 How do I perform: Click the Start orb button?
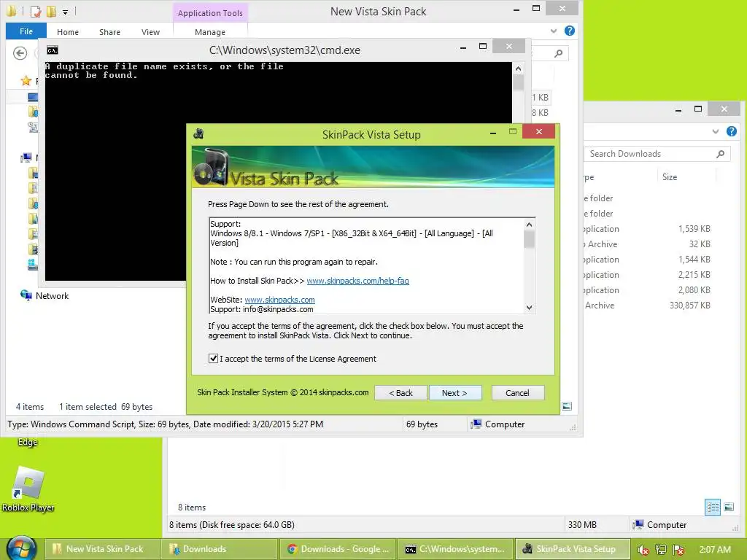21,548
